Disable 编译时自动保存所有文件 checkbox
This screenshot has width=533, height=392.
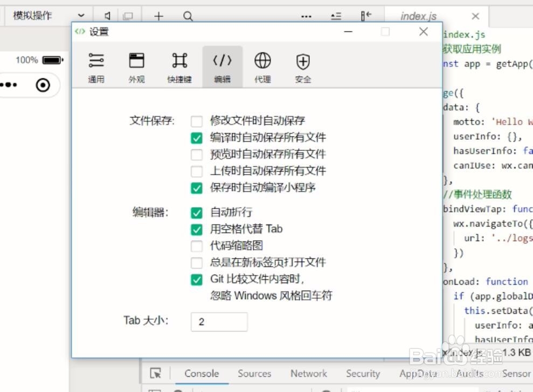coord(197,137)
